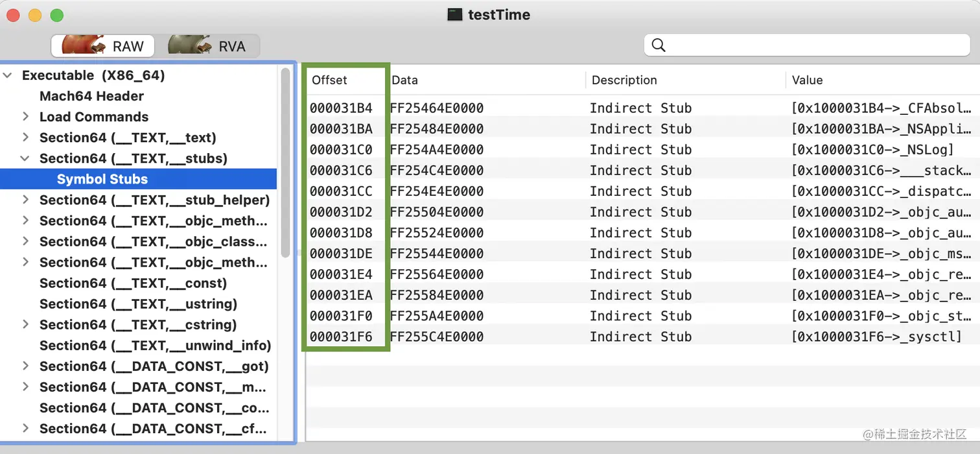Viewport: 980px width, 454px height.
Task: Select offset cell 000031B4
Action: [x=341, y=108]
